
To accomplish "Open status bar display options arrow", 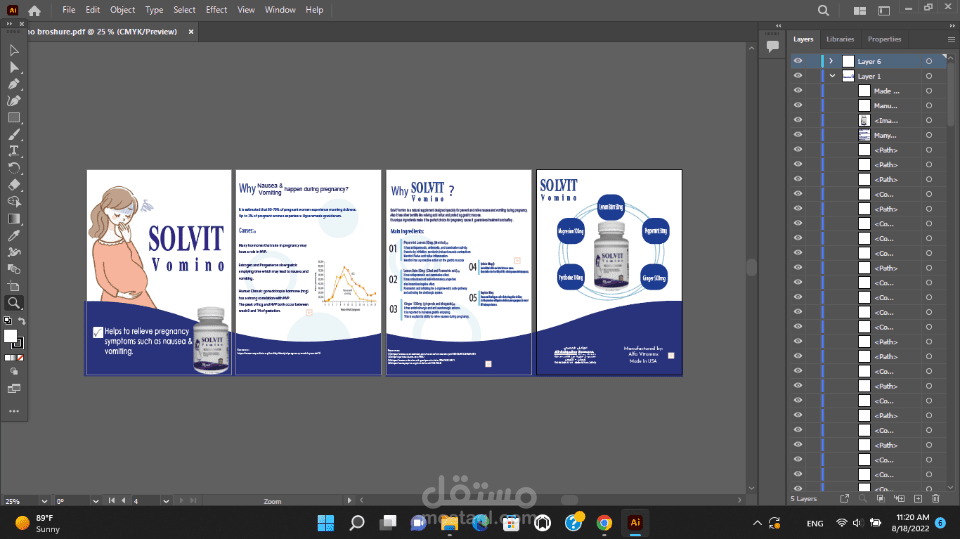I will [x=350, y=500].
